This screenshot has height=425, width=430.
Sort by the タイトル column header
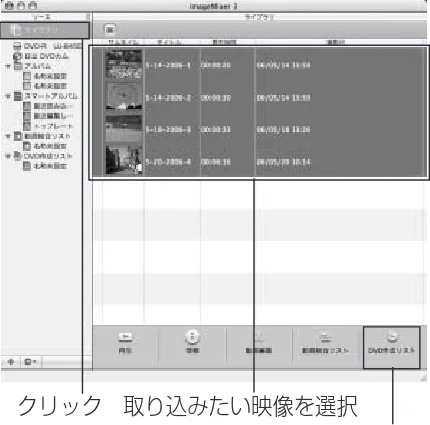(x=169, y=42)
